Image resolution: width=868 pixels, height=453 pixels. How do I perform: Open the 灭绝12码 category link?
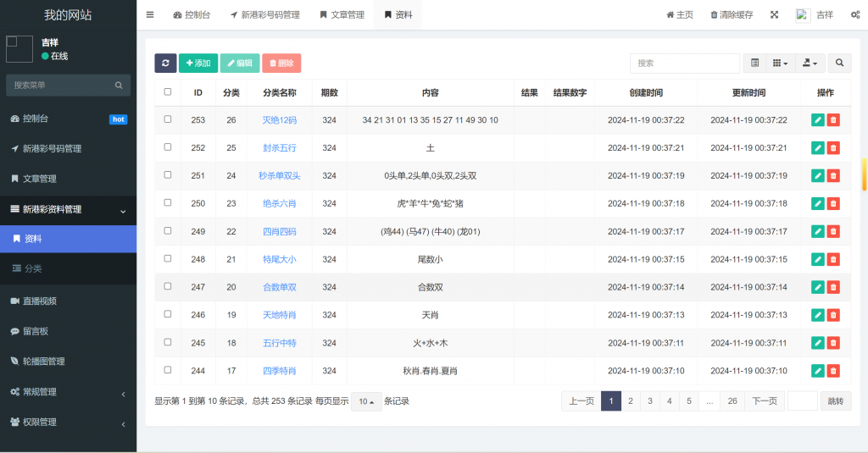coord(279,120)
